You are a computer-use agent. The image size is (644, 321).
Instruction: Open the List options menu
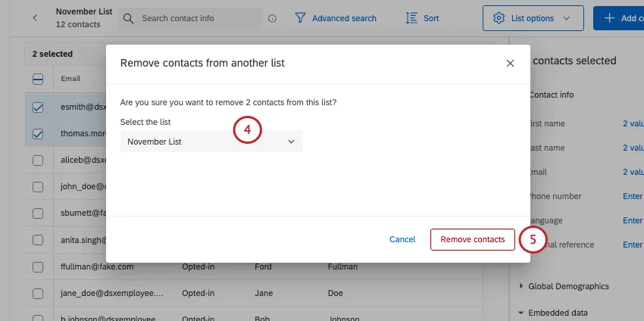(x=533, y=18)
